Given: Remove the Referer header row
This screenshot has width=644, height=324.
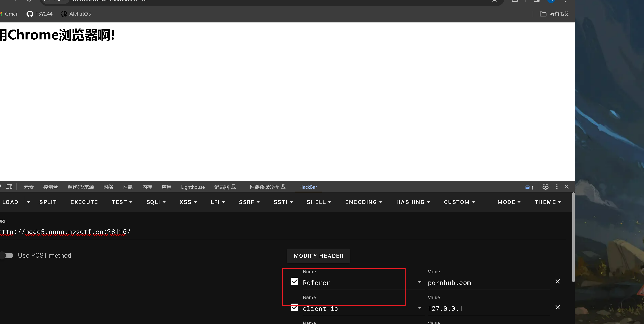Looking at the screenshot, I should pos(557,281).
